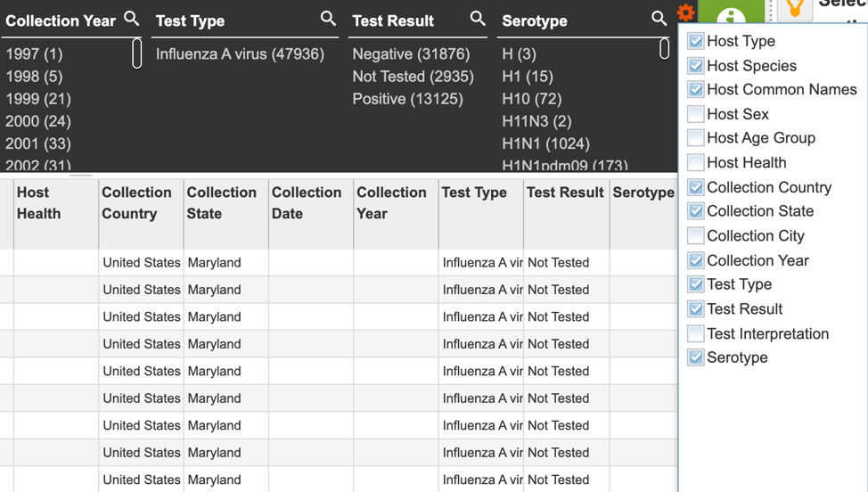Check the Collection City checkbox

click(695, 236)
